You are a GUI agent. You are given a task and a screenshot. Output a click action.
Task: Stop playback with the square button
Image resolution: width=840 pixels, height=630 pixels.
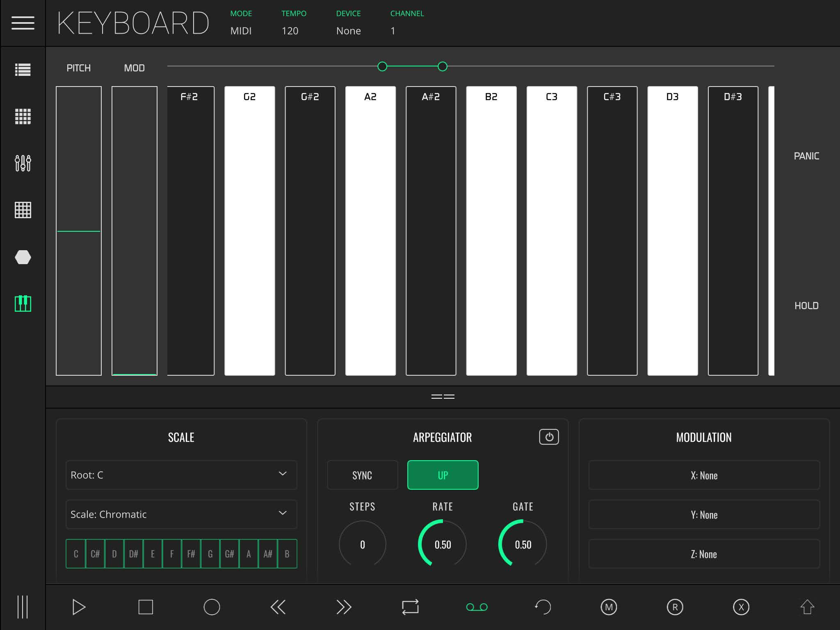(x=146, y=607)
